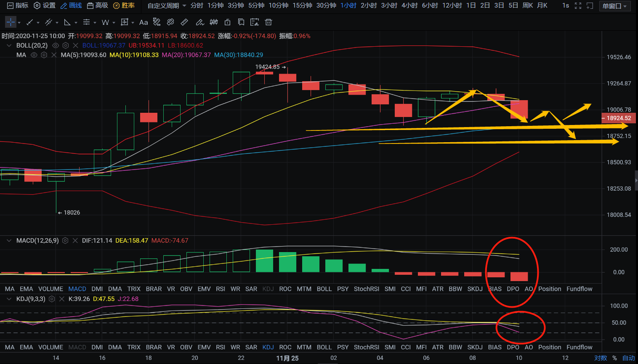Expand the crosshair tool options arrow
The width and height of the screenshot is (638, 364).
point(19,22)
